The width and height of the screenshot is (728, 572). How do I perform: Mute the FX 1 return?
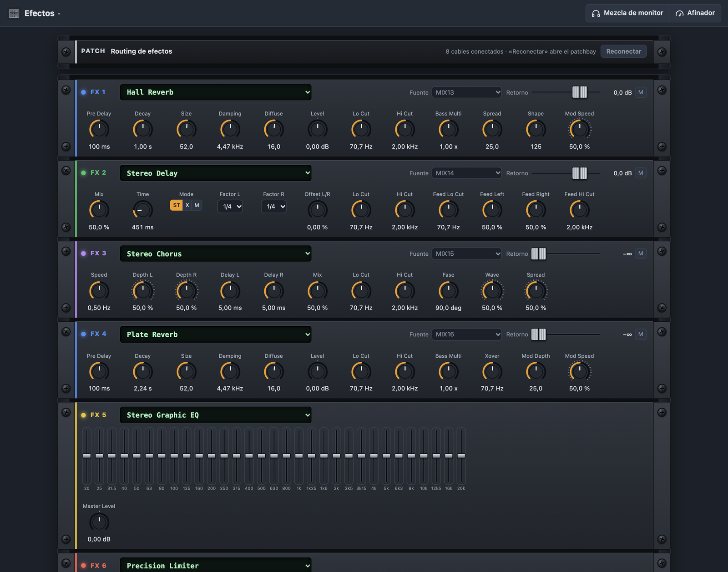(641, 92)
